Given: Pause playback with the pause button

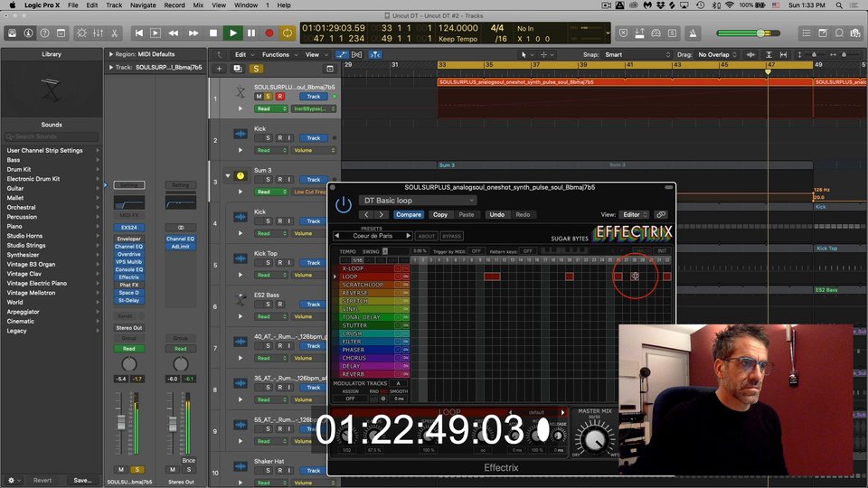Looking at the screenshot, I should coord(251,33).
